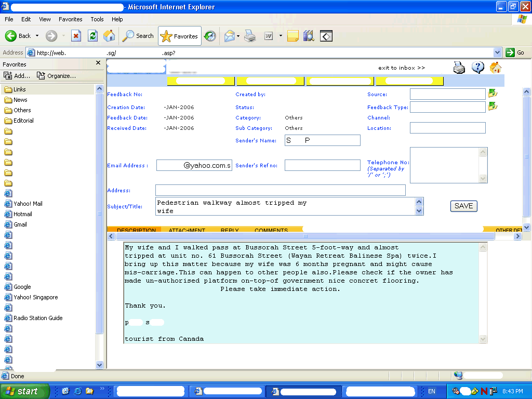This screenshot has height=399, width=532.
Task: Open the Editorial favorites folder
Action: click(19, 121)
